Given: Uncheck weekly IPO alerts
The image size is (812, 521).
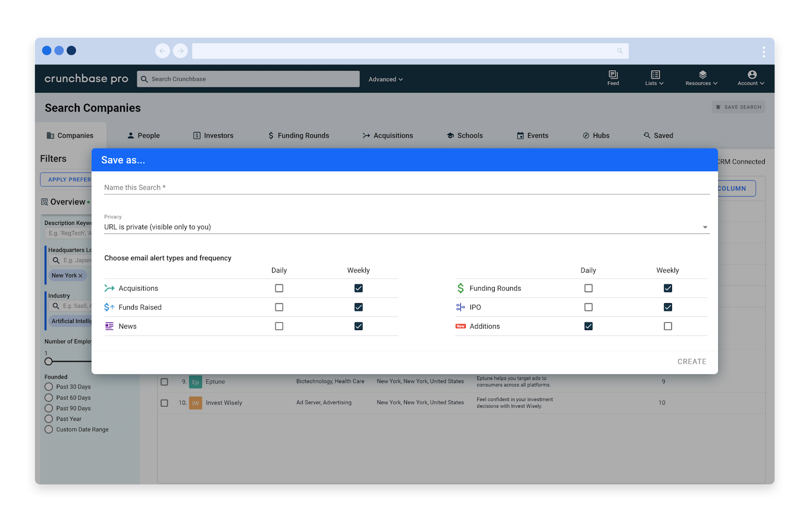Looking at the screenshot, I should (668, 307).
